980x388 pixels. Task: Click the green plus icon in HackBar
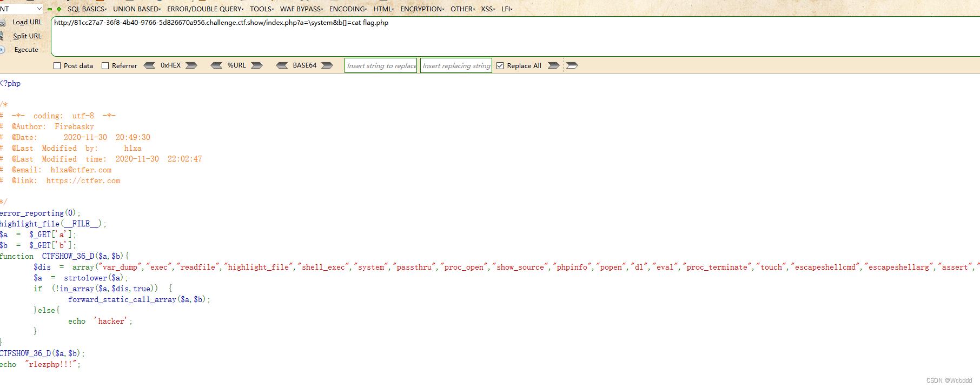[59, 9]
